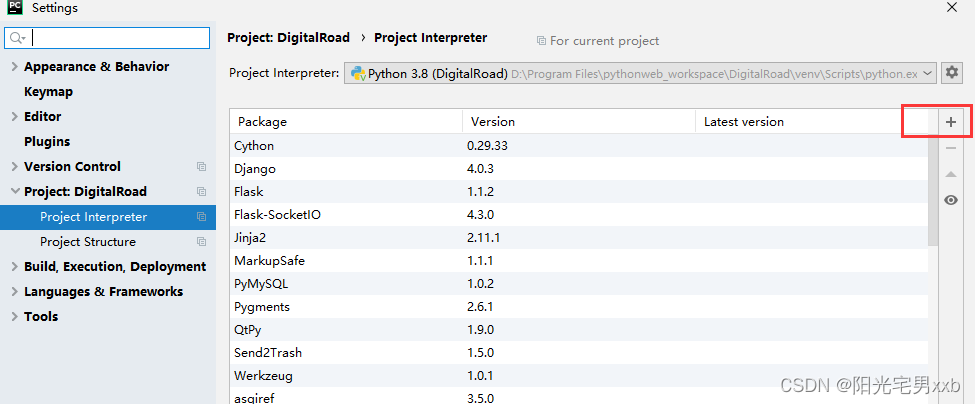This screenshot has height=404, width=975.
Task: Sort by the Latest version column header
Action: [x=811, y=122]
